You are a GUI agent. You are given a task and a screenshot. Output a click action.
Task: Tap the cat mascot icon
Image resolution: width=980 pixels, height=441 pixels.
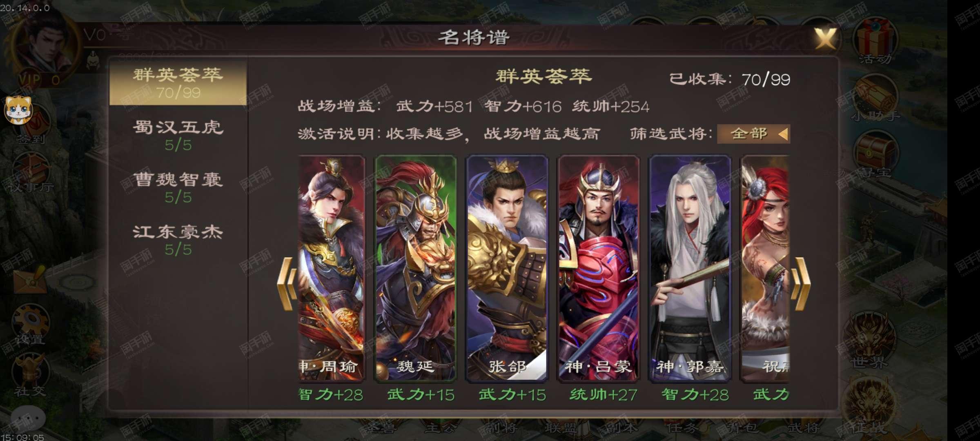coord(18,110)
